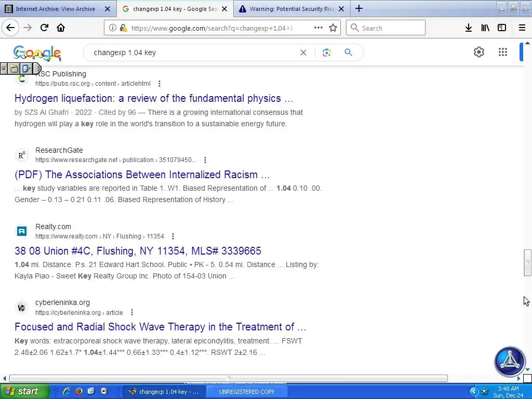Open the Library icon in toolbar
Image resolution: width=532 pixels, height=399 pixels.
(485, 28)
